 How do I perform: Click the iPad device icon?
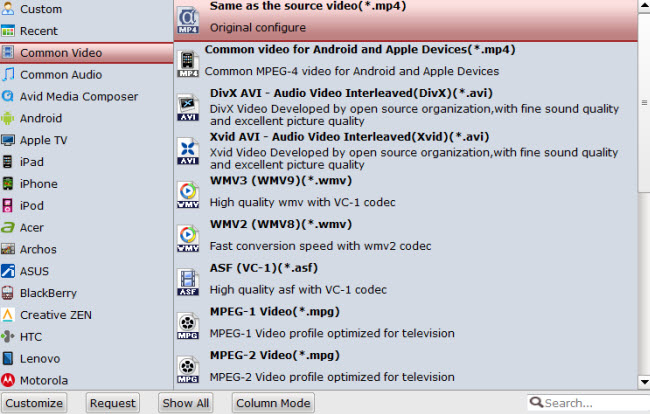coord(7,162)
